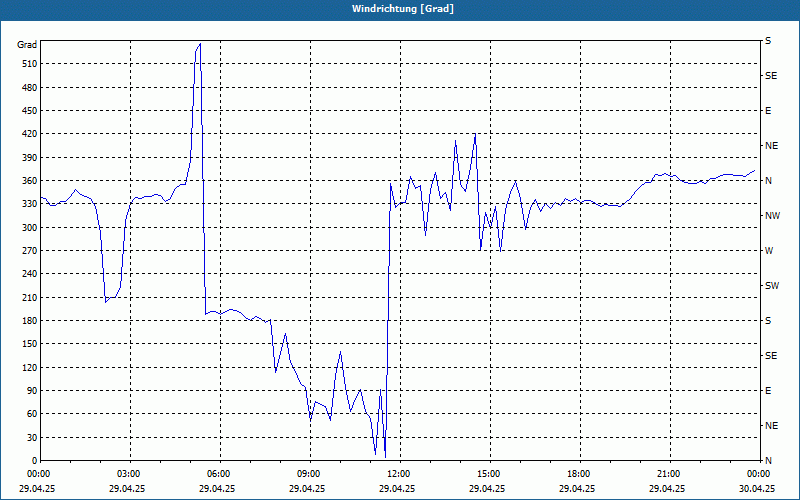The width and height of the screenshot is (800, 500).
Task: Click the date label 30.04.25
Action: coord(757,488)
